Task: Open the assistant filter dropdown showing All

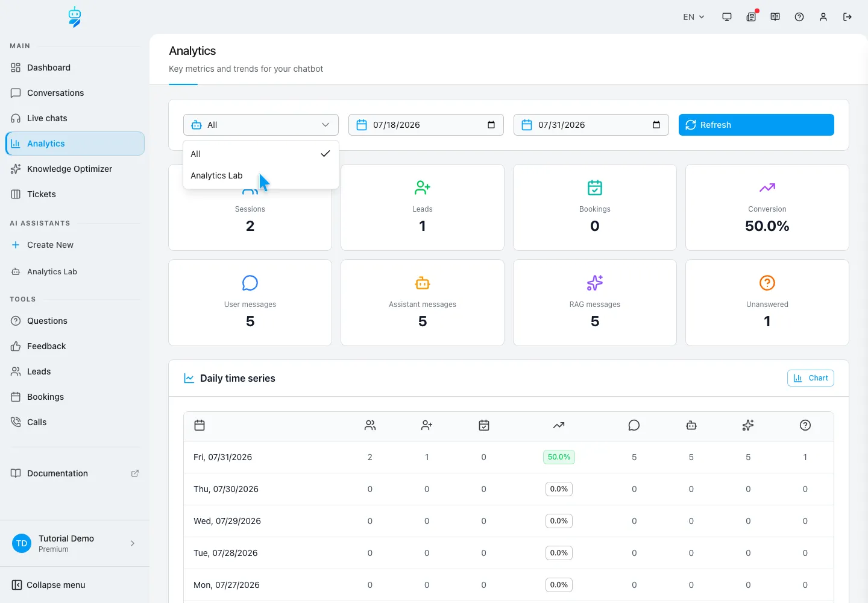Action: coord(261,125)
